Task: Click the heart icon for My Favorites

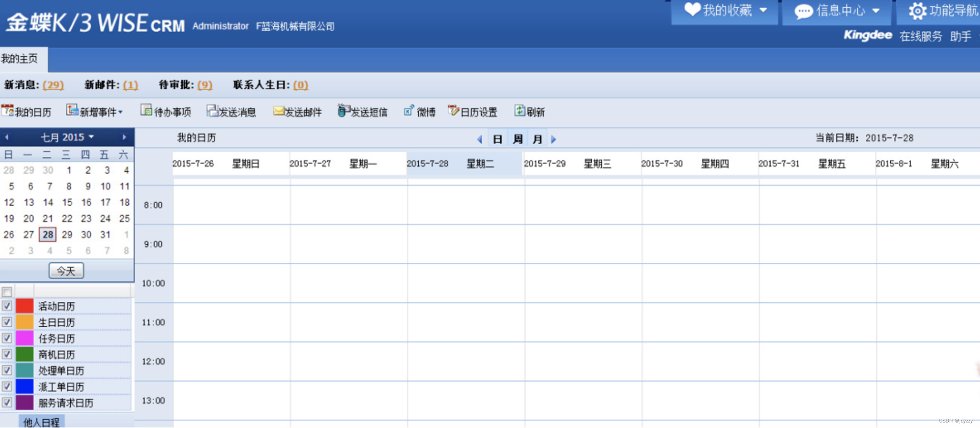Action: coord(692,9)
